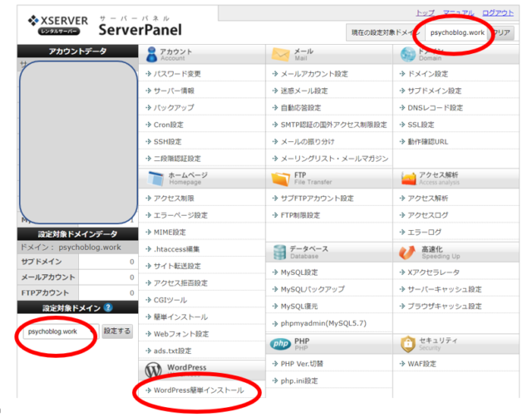Click the PHP section logo icon
The height and width of the screenshot is (417, 532).
(281, 344)
